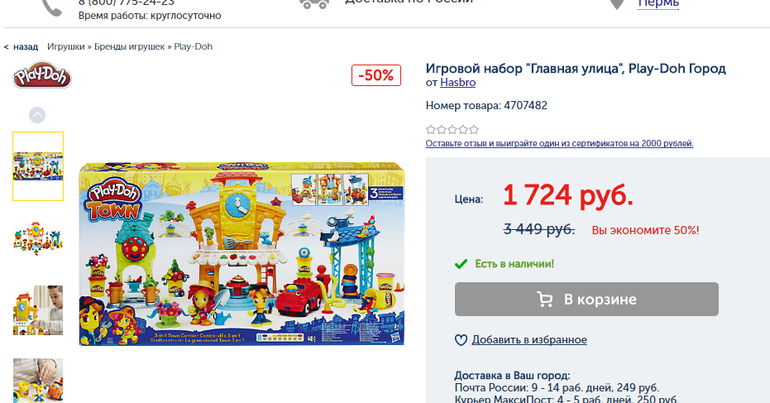
Task: Open Play-Doh breadcrumb link
Action: click(x=193, y=47)
